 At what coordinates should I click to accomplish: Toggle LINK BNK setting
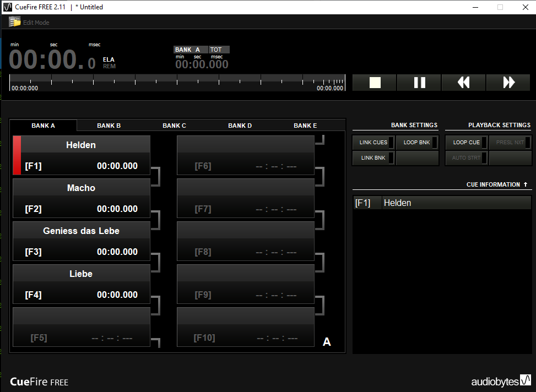tap(373, 158)
